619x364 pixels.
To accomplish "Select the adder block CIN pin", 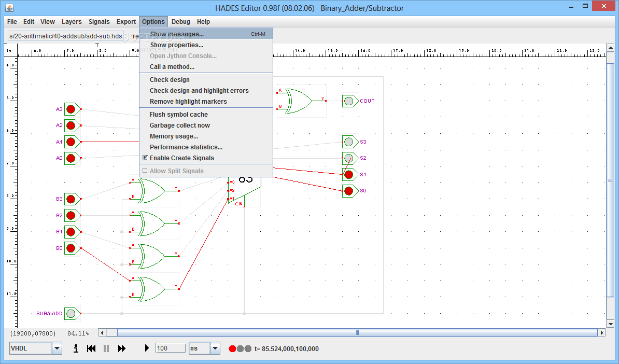I will click(x=244, y=206).
